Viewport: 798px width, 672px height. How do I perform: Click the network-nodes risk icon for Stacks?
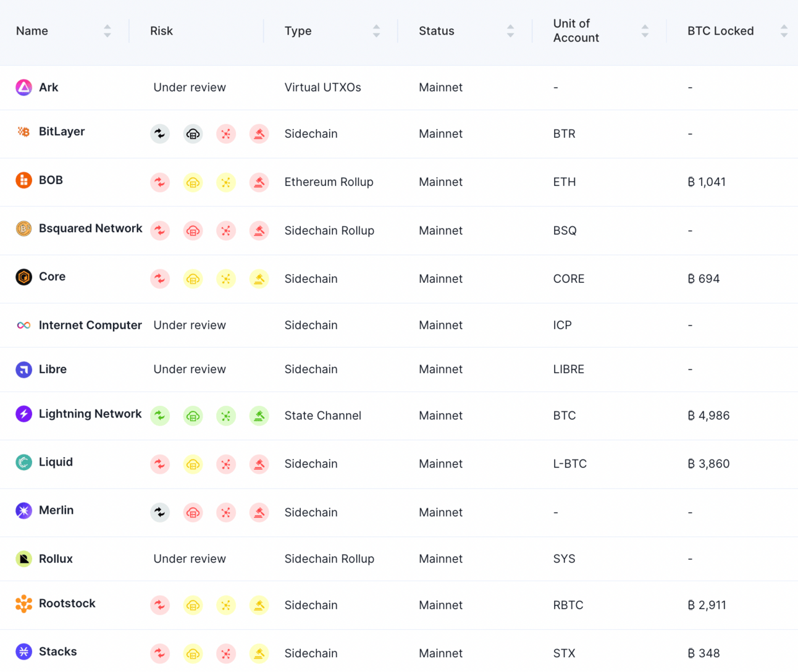coord(226,653)
